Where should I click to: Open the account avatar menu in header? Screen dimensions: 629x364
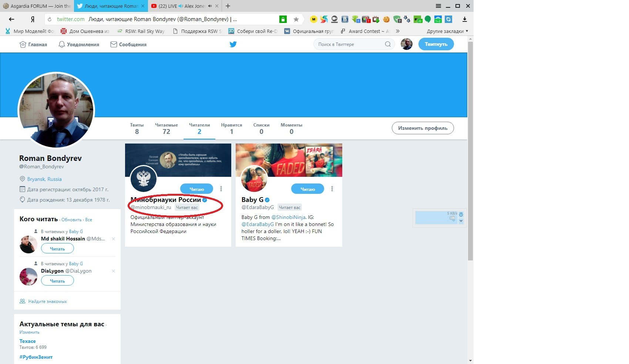pyautogui.click(x=407, y=44)
